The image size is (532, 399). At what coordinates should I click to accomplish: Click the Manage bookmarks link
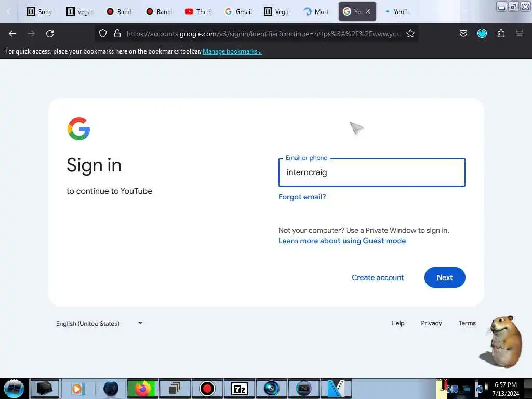232,51
